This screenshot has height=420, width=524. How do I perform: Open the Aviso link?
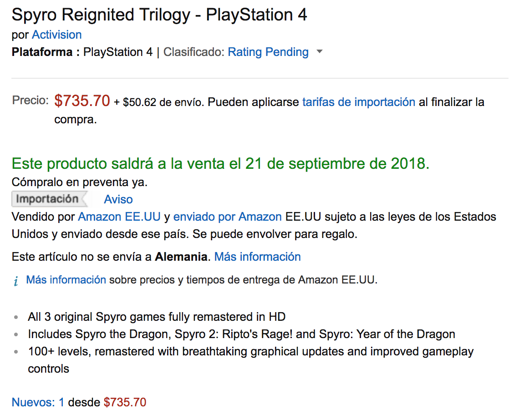[118, 199]
